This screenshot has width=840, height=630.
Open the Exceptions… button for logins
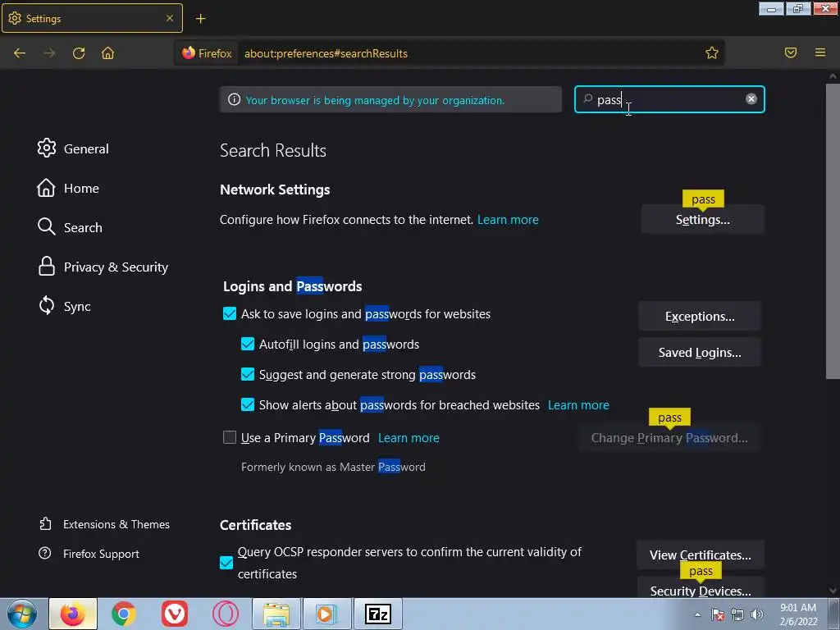(x=699, y=316)
